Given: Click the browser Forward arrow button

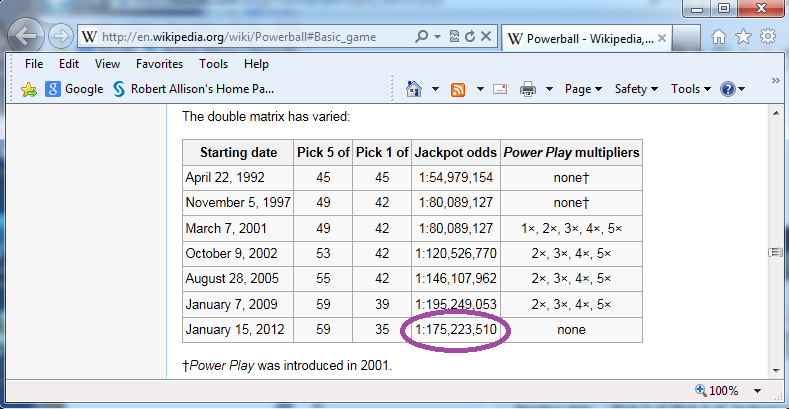Looking at the screenshot, I should click(61, 36).
